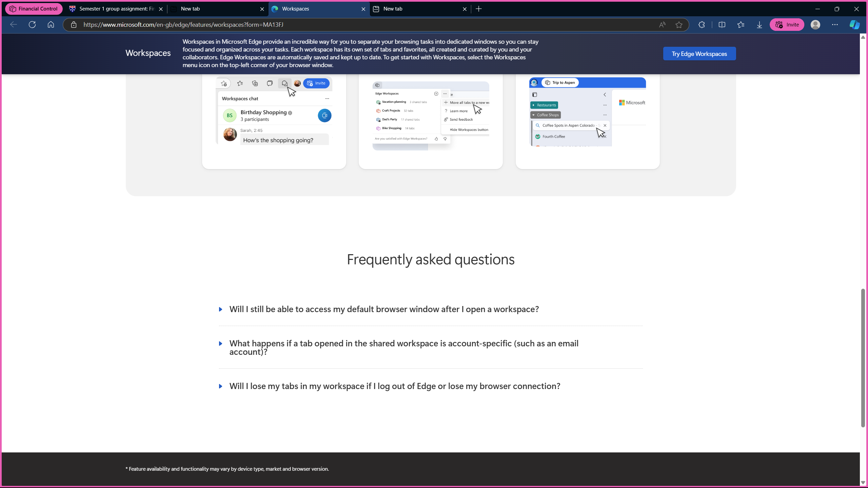Open the Copilot sidebar

[854, 24]
